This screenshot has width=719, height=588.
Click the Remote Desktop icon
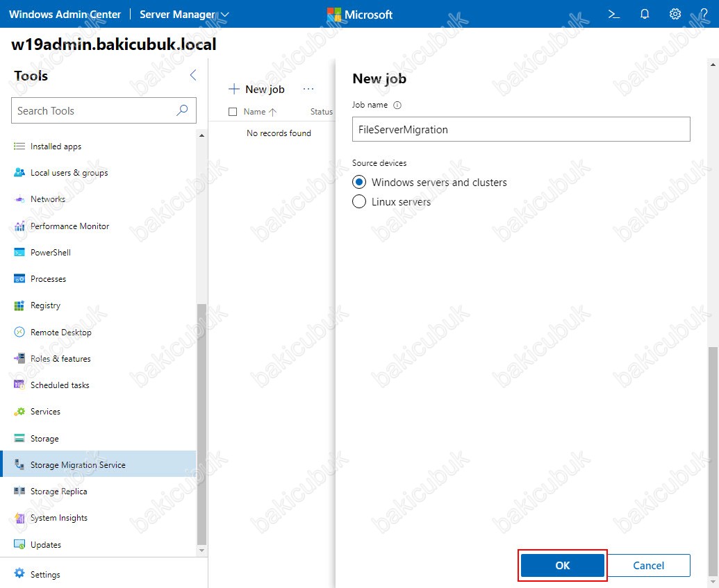coord(19,332)
